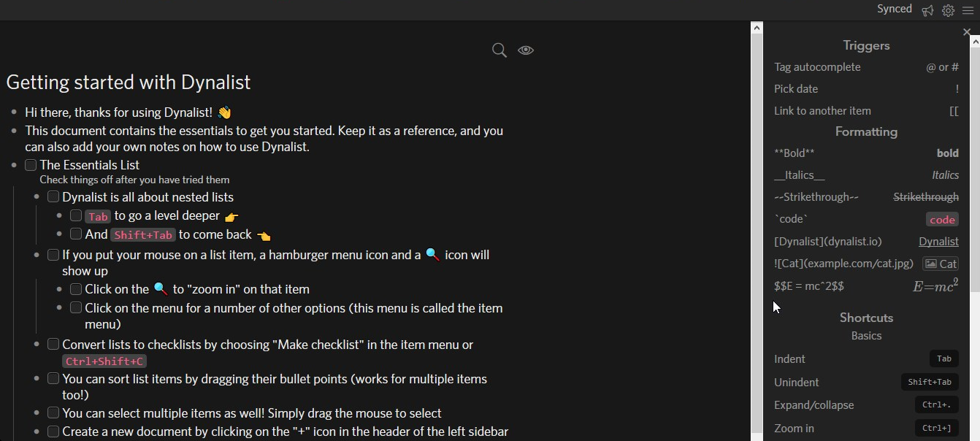Screen dimensions: 980x441
Task: Close the shortcuts help panel
Action: [967, 32]
